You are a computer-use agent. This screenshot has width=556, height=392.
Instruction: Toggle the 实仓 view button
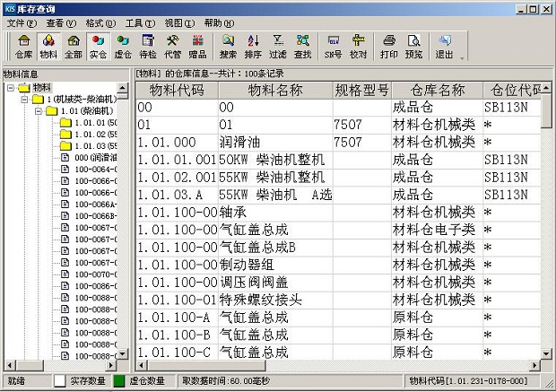tap(99, 46)
